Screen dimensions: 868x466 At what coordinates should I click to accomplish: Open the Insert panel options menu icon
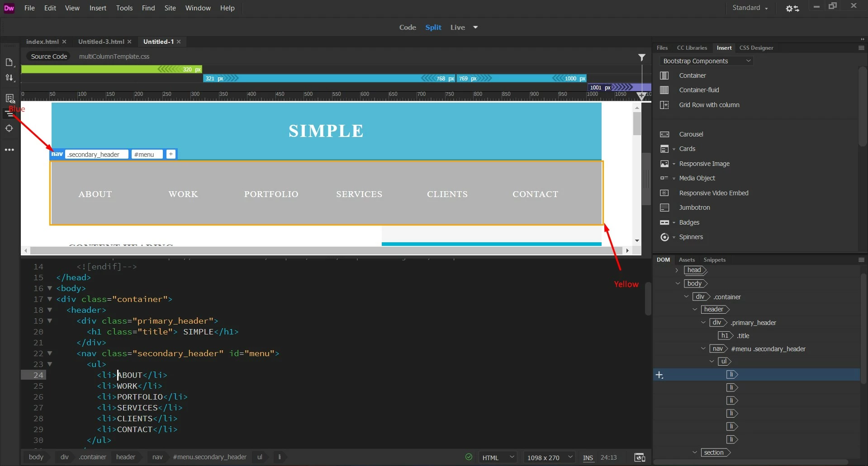pyautogui.click(x=861, y=48)
